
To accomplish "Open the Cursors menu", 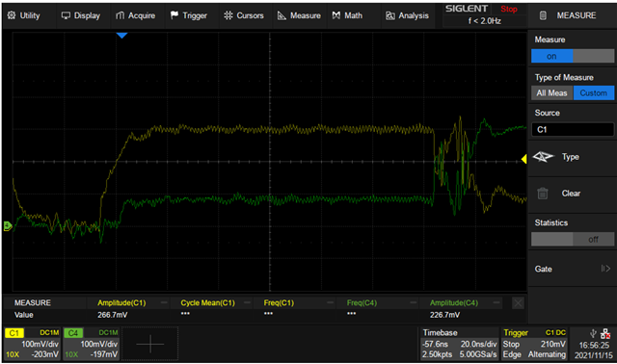I will (x=244, y=15).
